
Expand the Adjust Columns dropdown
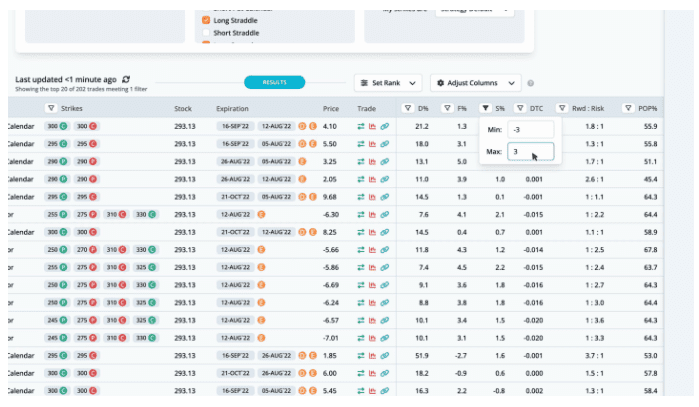(x=477, y=83)
